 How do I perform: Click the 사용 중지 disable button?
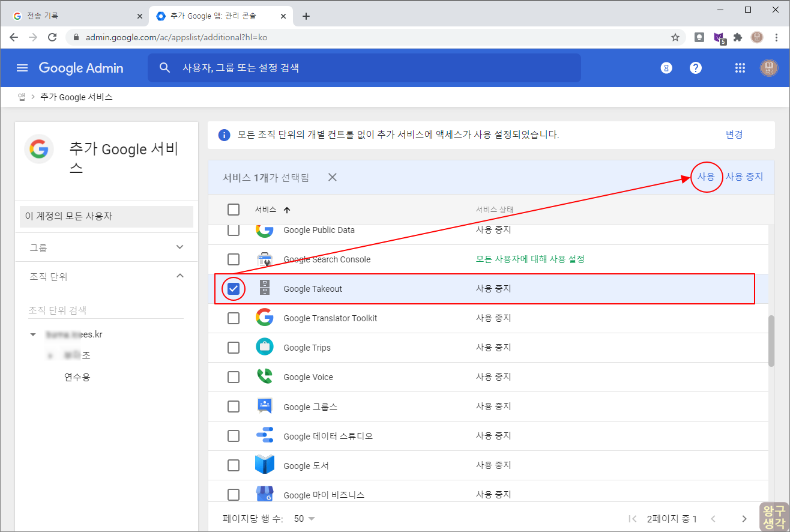pyautogui.click(x=744, y=177)
